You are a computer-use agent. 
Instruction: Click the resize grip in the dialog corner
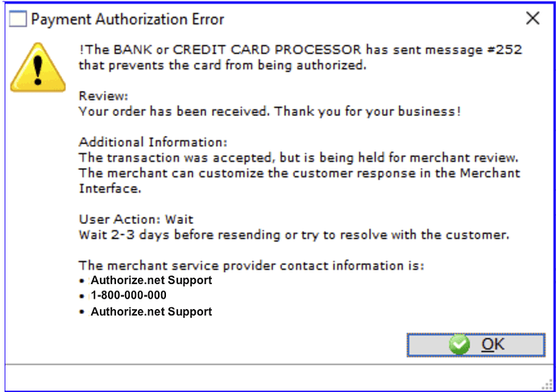549,385
